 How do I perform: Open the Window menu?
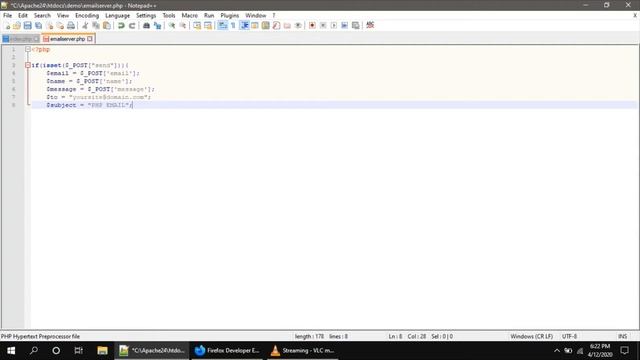coord(256,16)
